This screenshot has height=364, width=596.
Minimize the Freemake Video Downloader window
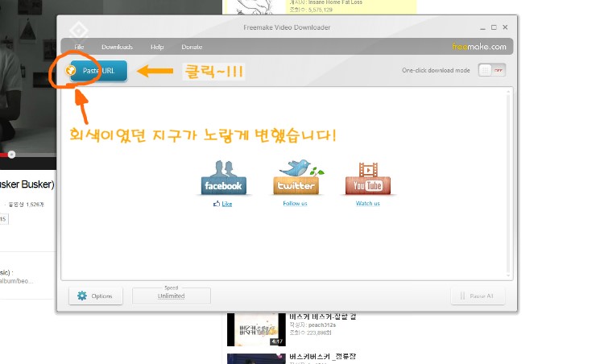point(482,27)
